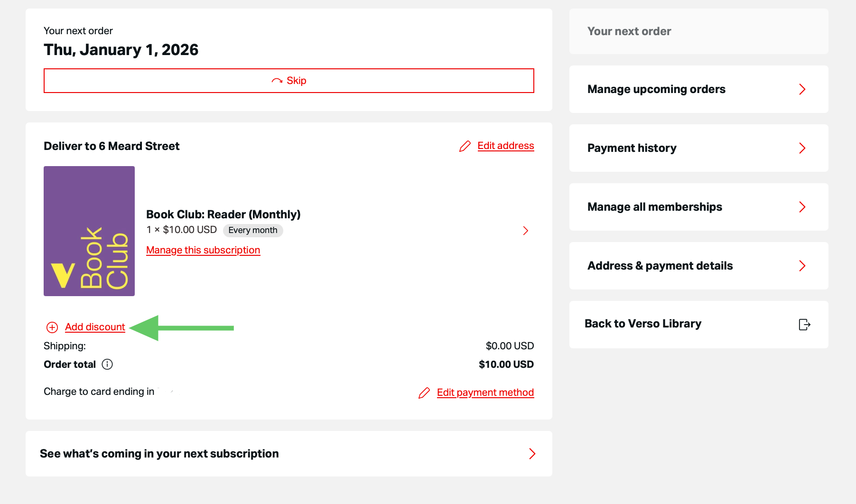Select Your next order sidebar item
This screenshot has width=856, height=504.
click(629, 31)
